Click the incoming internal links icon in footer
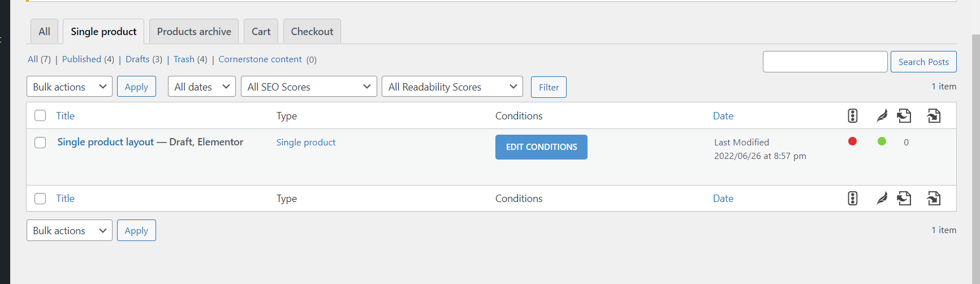This screenshot has height=284, width=980. pyautogui.click(x=934, y=199)
